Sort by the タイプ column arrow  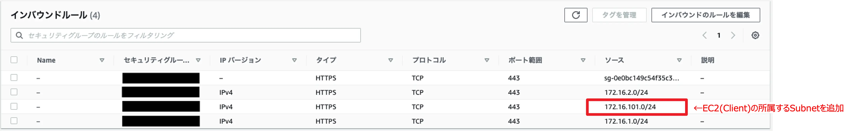coord(390,60)
